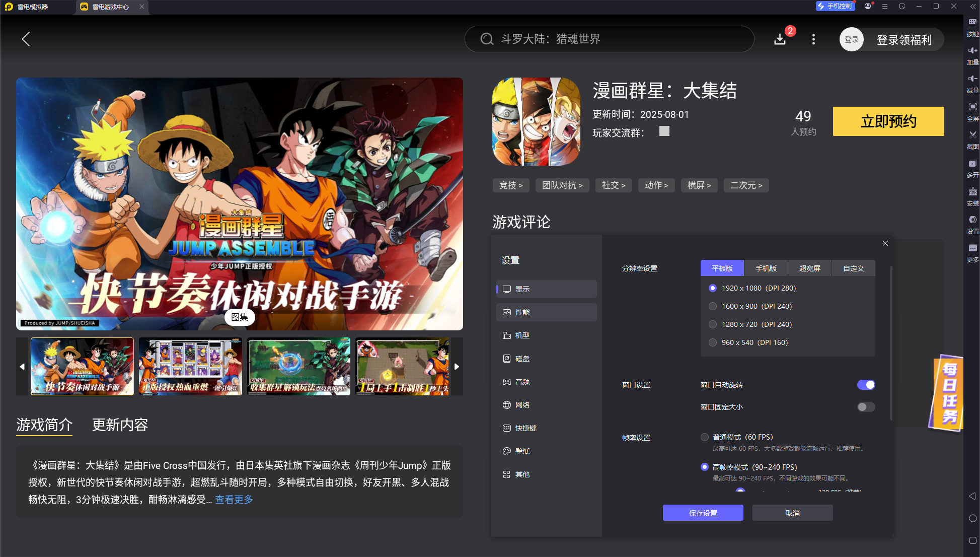Open the three-dot more options menu

(x=813, y=39)
